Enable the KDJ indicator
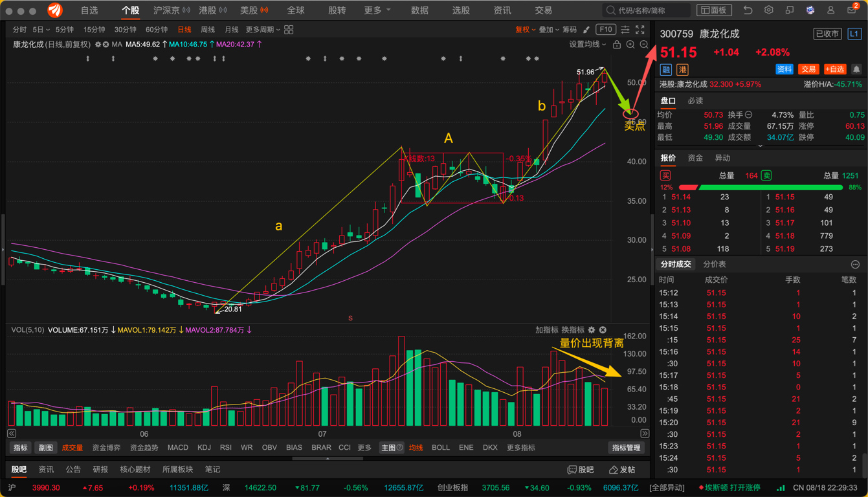868x497 pixels. [x=204, y=448]
